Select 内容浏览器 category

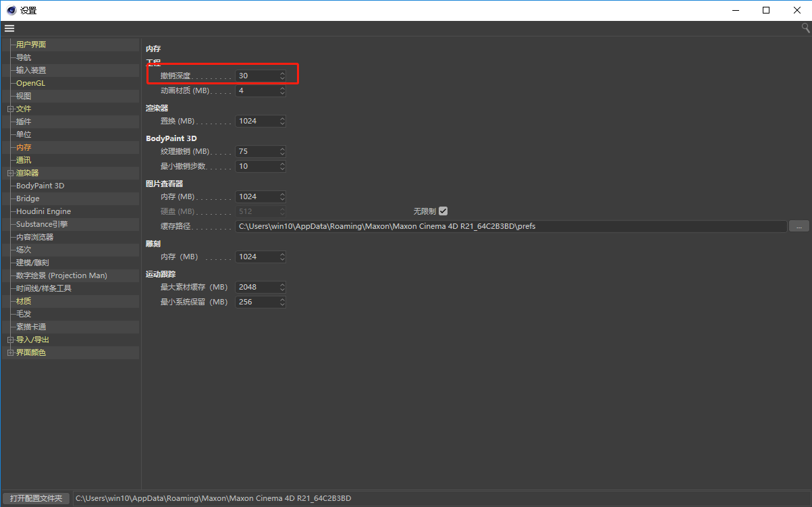click(x=35, y=237)
